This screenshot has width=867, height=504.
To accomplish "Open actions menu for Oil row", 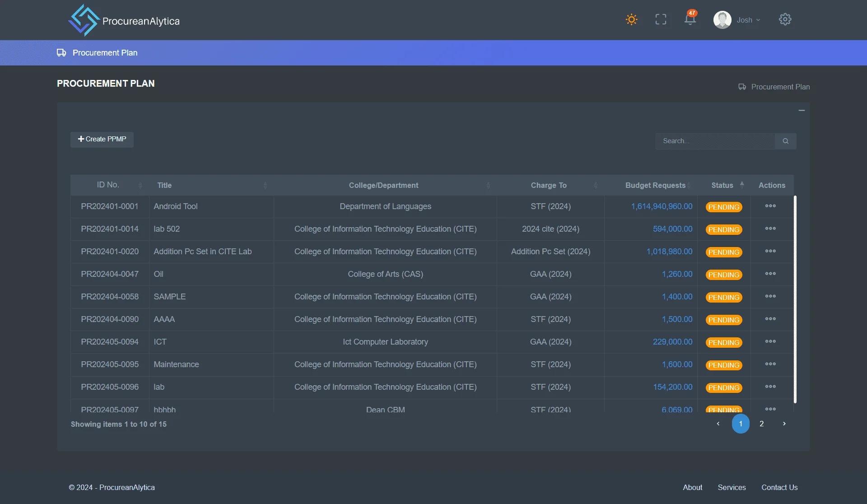I will click(x=770, y=274).
